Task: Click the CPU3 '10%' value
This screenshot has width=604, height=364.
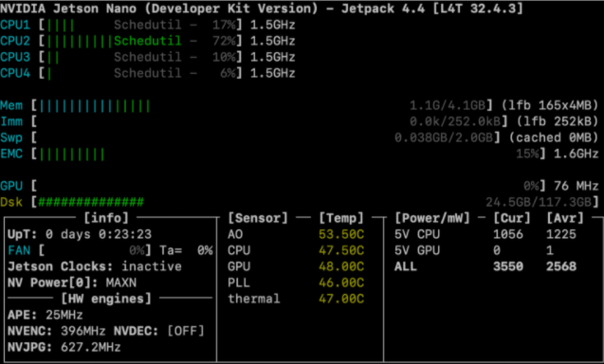Action: click(x=224, y=58)
